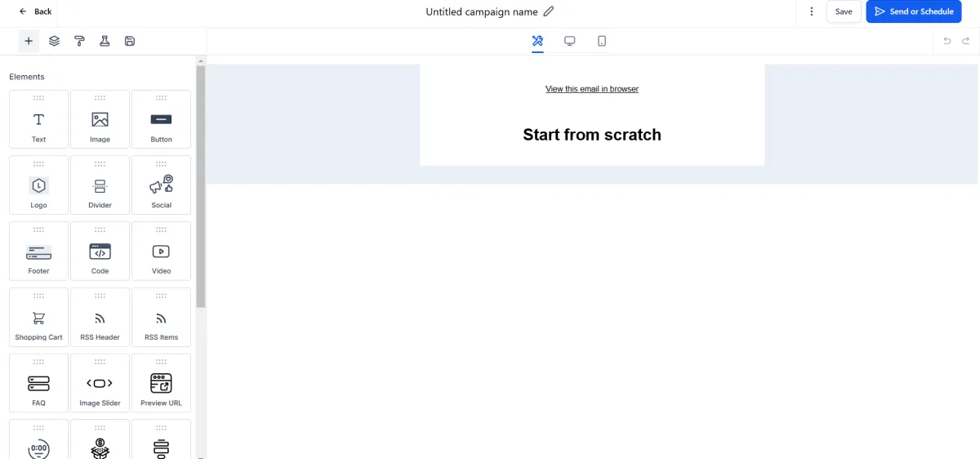Click the floppy disk save icon in the toolbar

click(130, 41)
